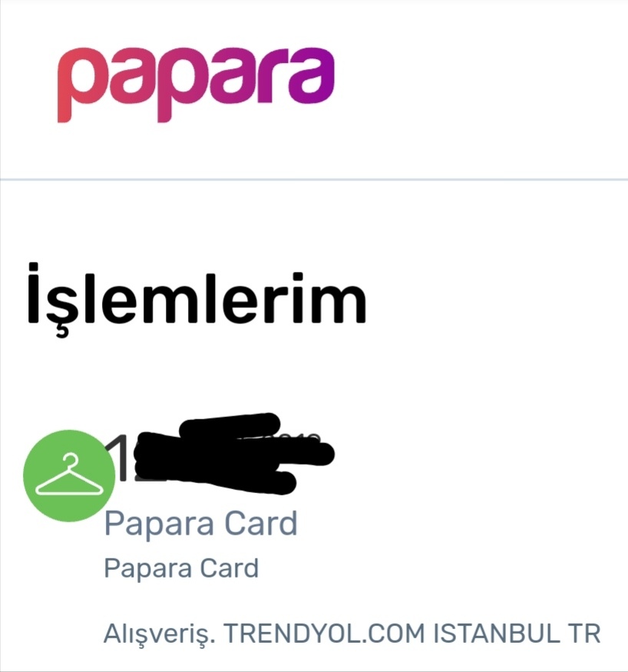Tap the partly hidden date beside the redaction
The width and height of the screenshot is (628, 672).
(300, 438)
